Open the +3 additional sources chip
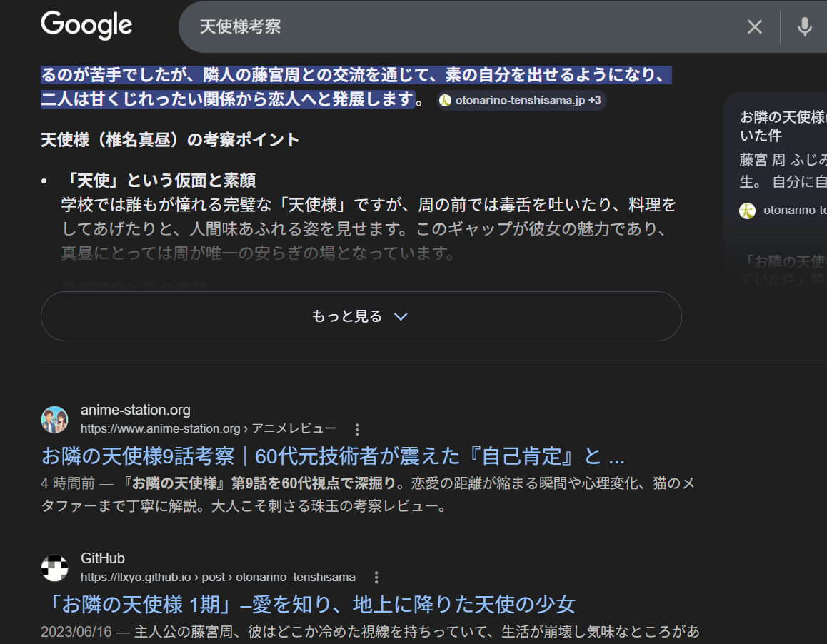The image size is (827, 644). tap(596, 100)
